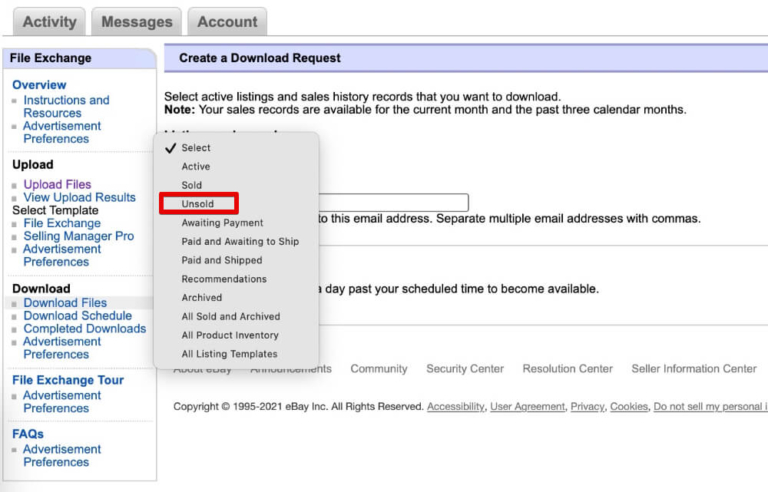Viewport: 768px width, 492px height.
Task: Pick Awaiting Payment from the dropdown list
Action: [x=222, y=223]
